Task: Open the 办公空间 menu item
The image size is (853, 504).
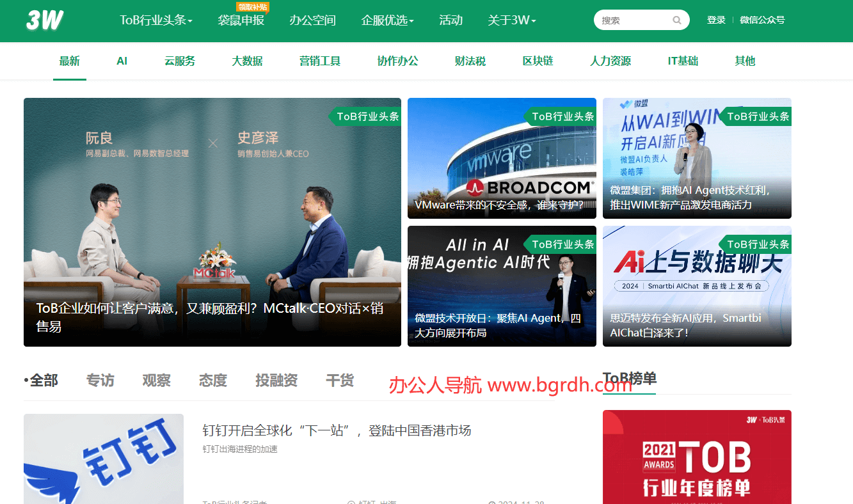Action: pos(312,20)
